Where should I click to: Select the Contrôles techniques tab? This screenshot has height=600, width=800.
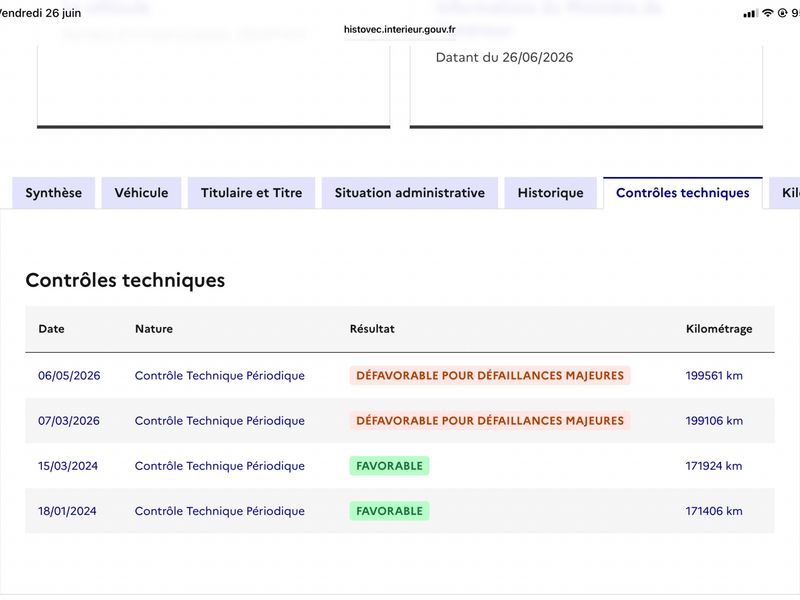click(683, 193)
